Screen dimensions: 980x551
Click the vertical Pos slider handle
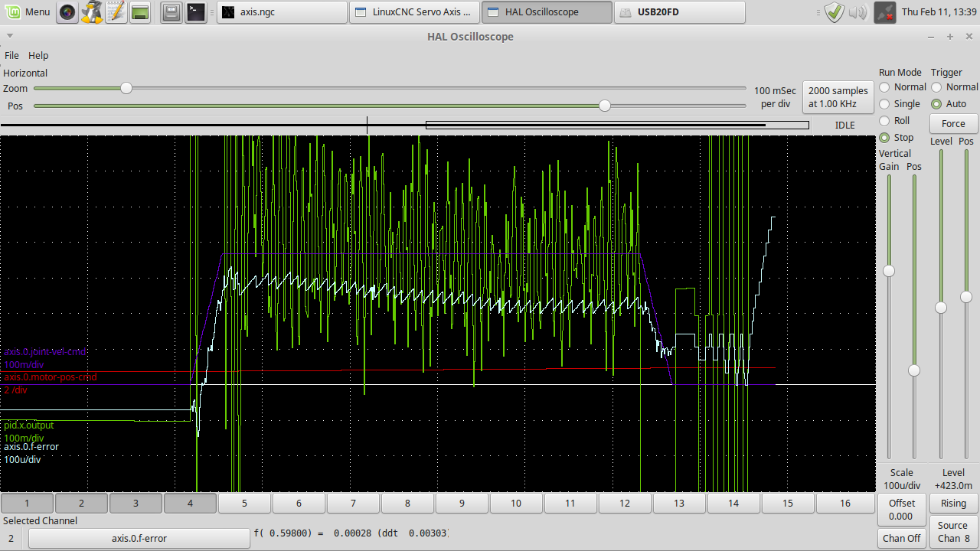point(914,370)
